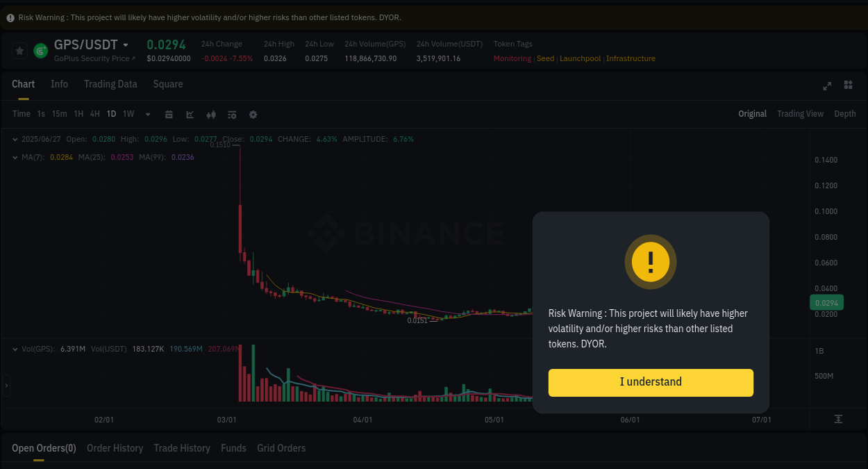Open the Order History tab
This screenshot has width=868, height=469.
(115, 448)
